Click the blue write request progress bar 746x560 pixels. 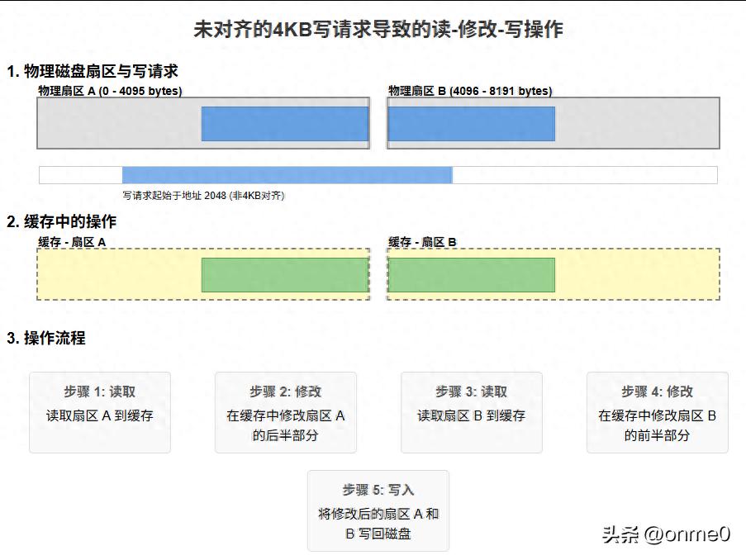point(287,174)
